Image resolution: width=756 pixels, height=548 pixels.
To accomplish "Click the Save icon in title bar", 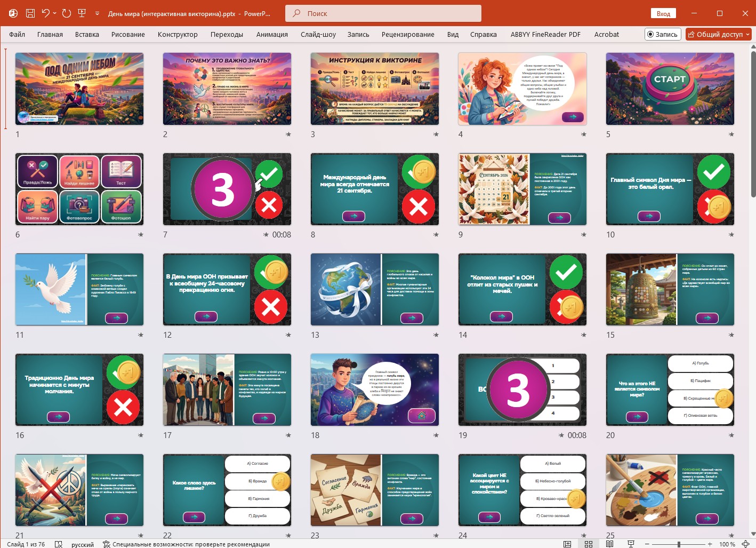I will 30,13.
